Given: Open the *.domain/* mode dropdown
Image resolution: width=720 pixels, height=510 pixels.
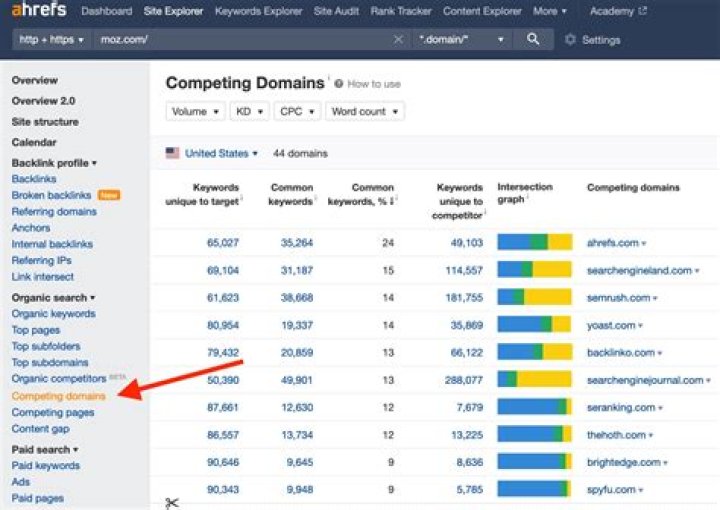Looking at the screenshot, I should click(461, 40).
